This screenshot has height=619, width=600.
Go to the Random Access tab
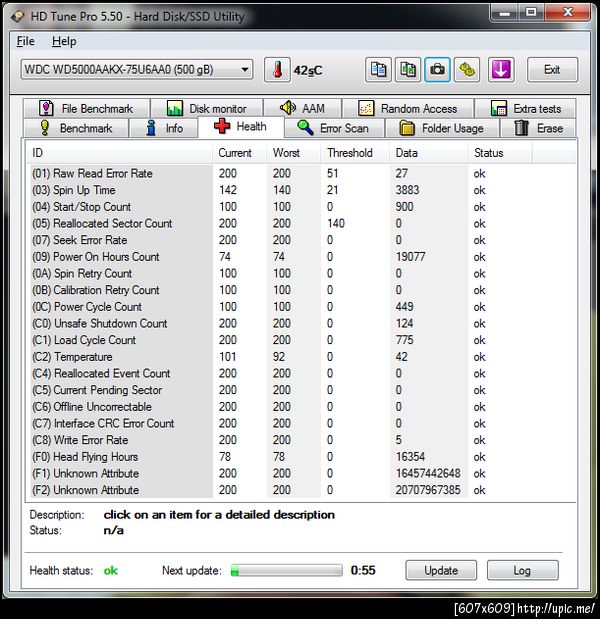pos(408,108)
